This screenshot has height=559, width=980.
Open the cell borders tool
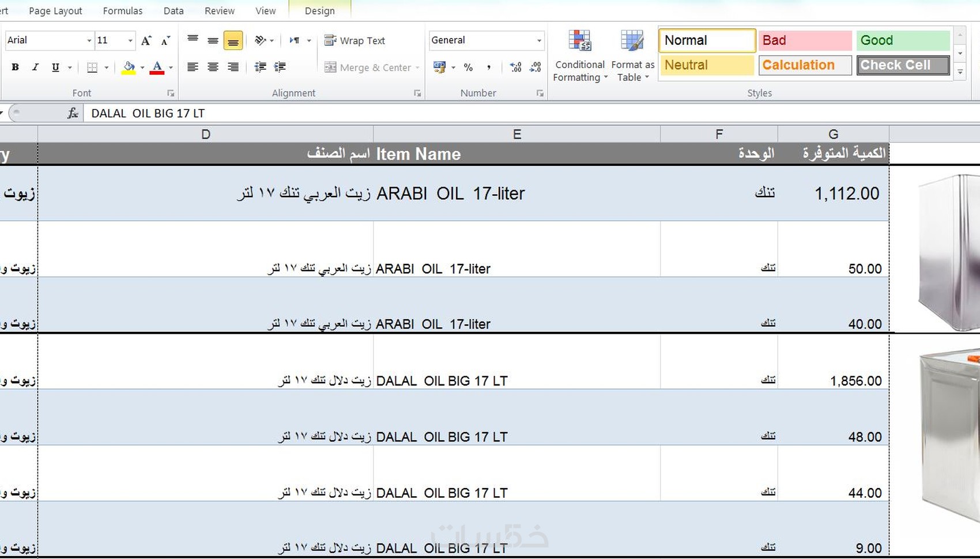92,67
